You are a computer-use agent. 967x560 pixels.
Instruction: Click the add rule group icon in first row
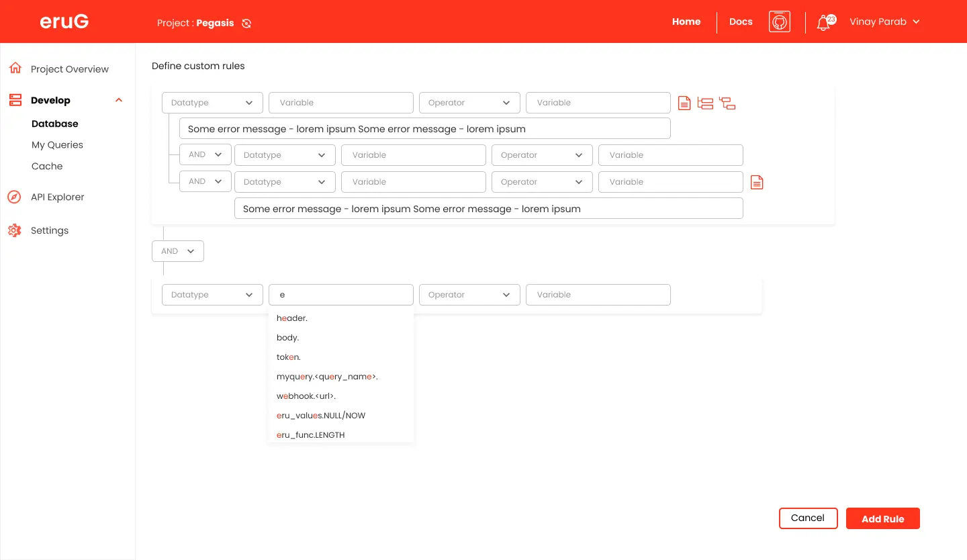705,103
